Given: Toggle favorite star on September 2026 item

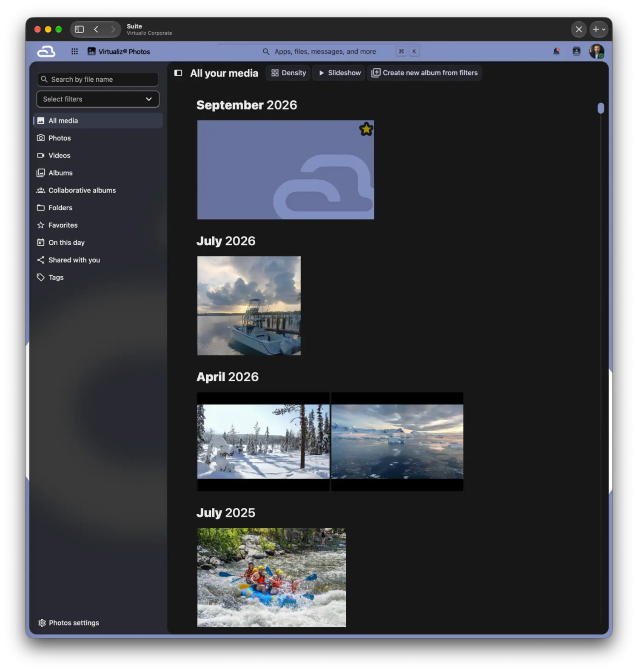Looking at the screenshot, I should click(x=366, y=129).
